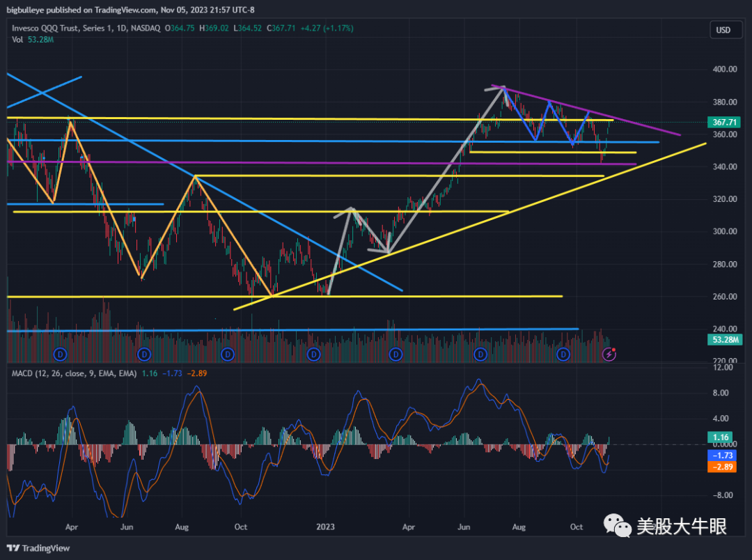
Task: Click the 340.00 price axis label
Action: coord(725,166)
